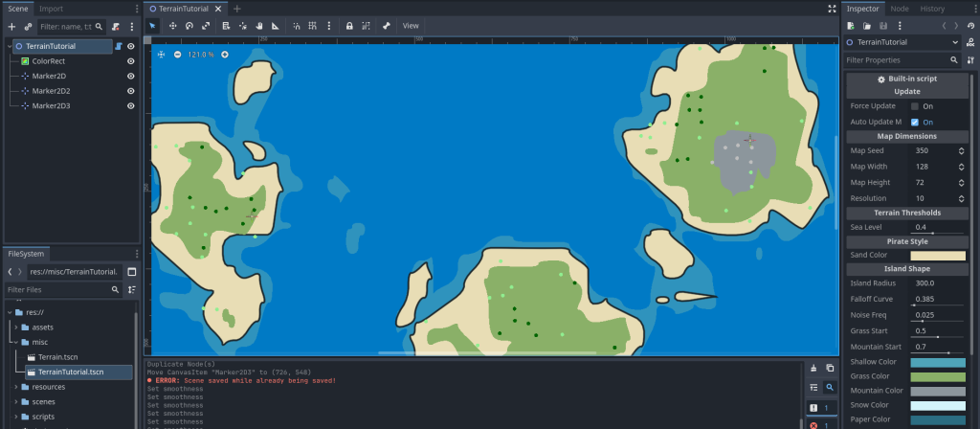Click the grid snap toolbar icon
Screen dimensions: 980x429
pos(312,26)
